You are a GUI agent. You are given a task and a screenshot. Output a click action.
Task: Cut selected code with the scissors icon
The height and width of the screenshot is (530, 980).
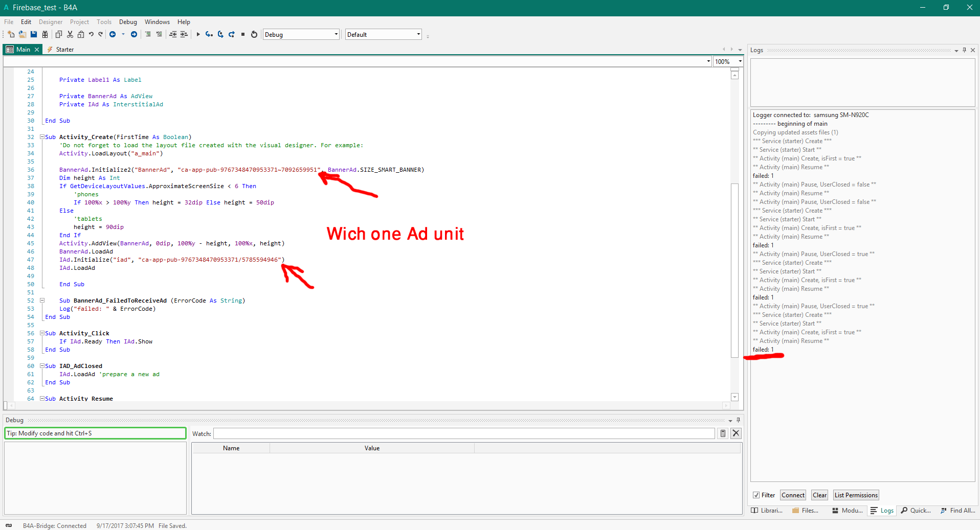coord(70,34)
